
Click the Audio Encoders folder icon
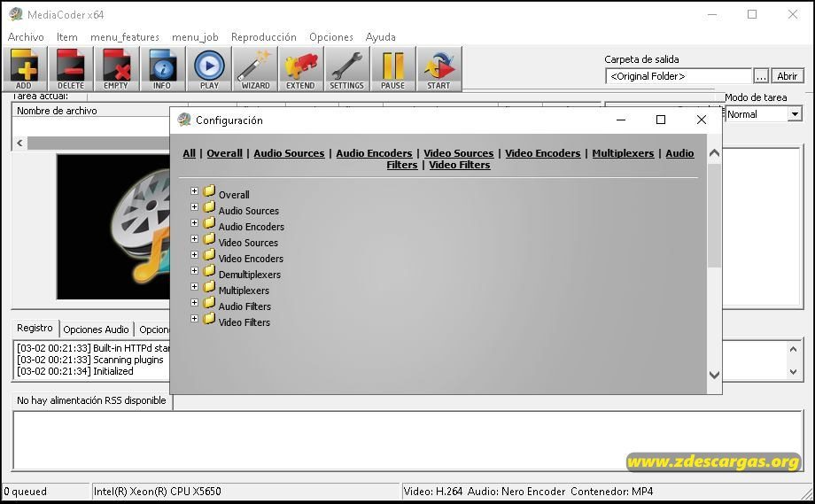(209, 223)
